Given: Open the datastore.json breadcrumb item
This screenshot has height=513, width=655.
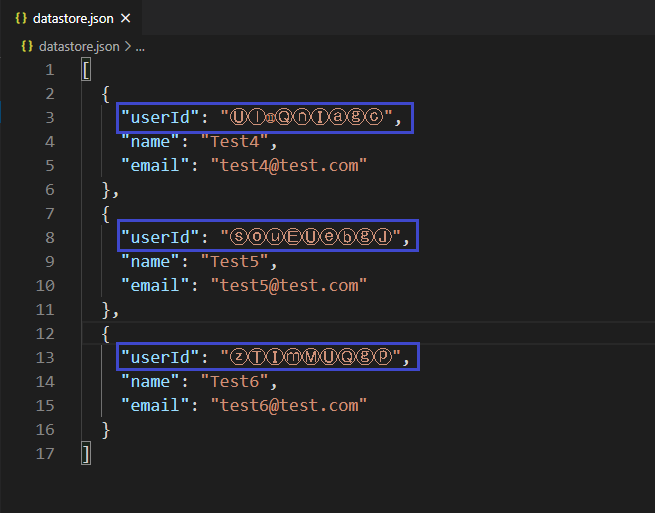Looking at the screenshot, I should (x=79, y=46).
